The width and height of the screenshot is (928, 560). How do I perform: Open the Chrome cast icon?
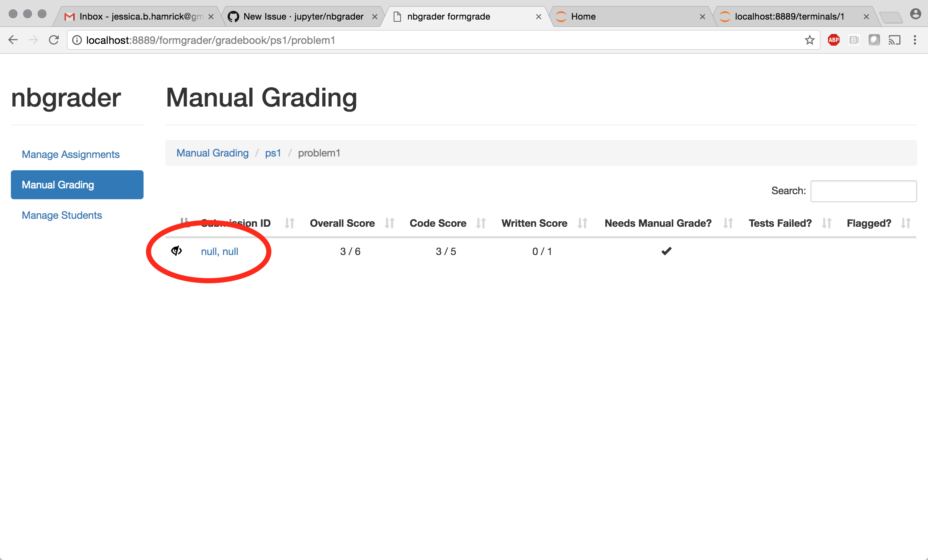(x=895, y=40)
